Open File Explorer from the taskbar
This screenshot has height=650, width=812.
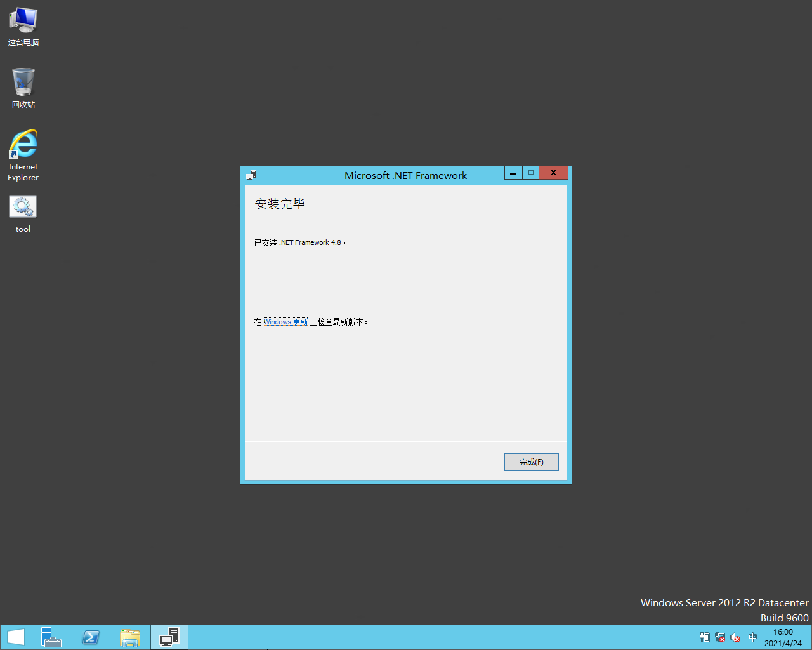130,637
